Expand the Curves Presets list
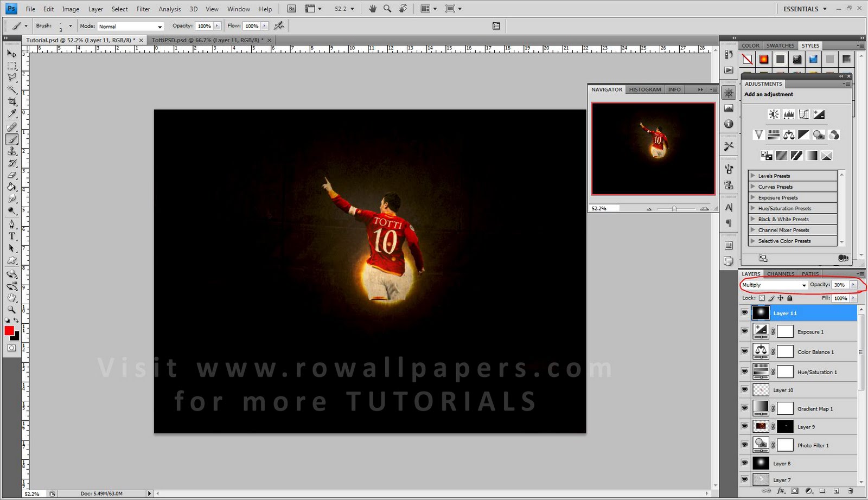The height and width of the screenshot is (500, 868). point(752,187)
